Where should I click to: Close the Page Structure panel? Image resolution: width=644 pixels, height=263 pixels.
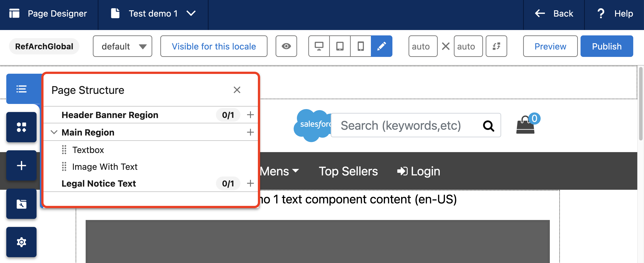tap(237, 90)
